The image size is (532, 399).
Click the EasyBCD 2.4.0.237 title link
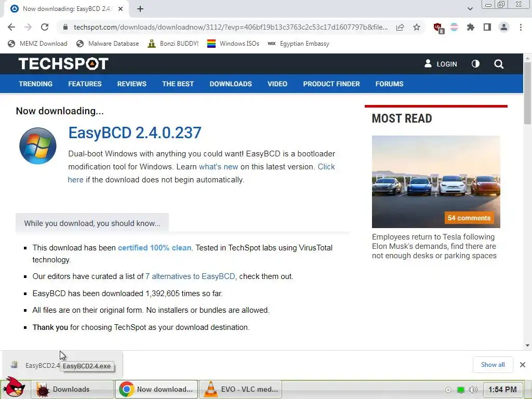pos(135,132)
